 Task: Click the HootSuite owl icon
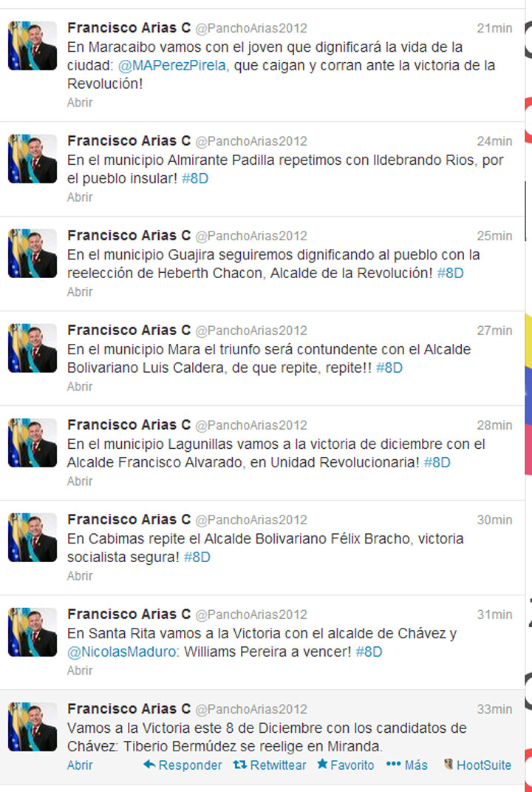click(x=448, y=764)
